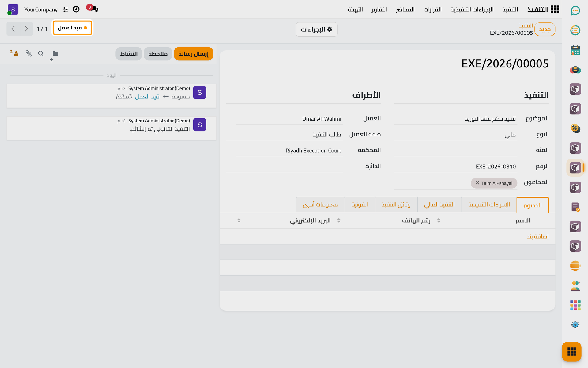Viewport: 588px width, 368px height.
Task: Open conversations icon with 3 badge
Action: pos(92,9)
